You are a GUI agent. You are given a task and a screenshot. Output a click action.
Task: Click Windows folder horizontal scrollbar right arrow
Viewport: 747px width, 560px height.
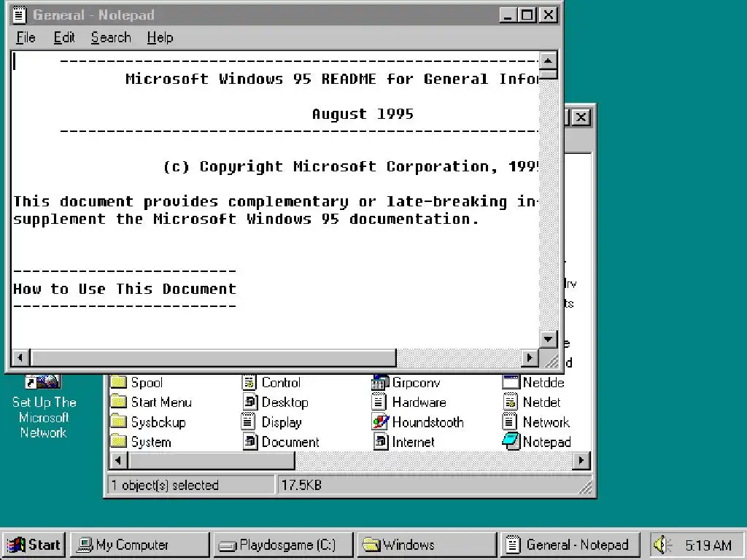pos(581,461)
